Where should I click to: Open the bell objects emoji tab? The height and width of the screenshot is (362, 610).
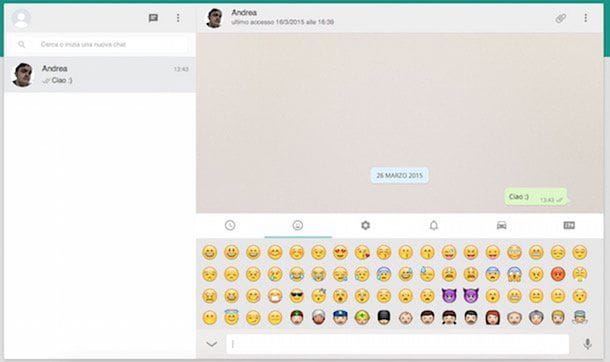click(x=433, y=225)
